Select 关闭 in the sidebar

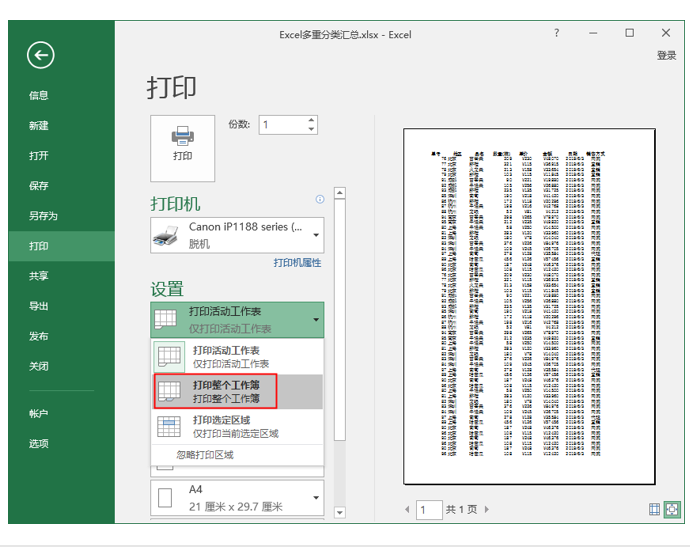pos(39,366)
